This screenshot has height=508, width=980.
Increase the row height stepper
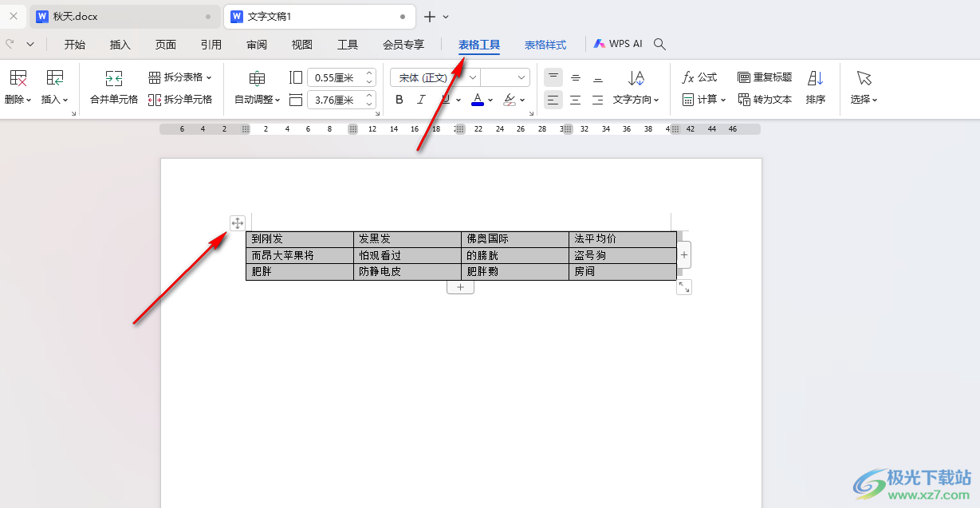click(x=370, y=73)
